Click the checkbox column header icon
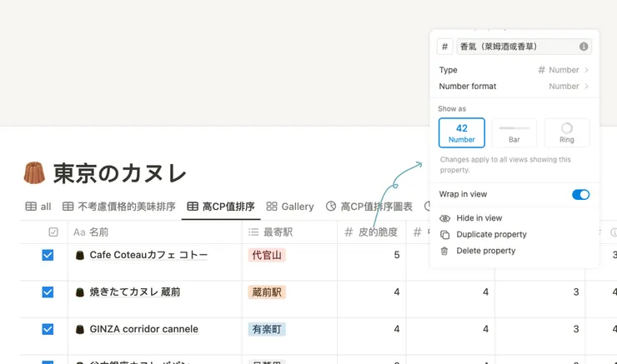Viewport: 617px width, 364px height. [x=53, y=232]
